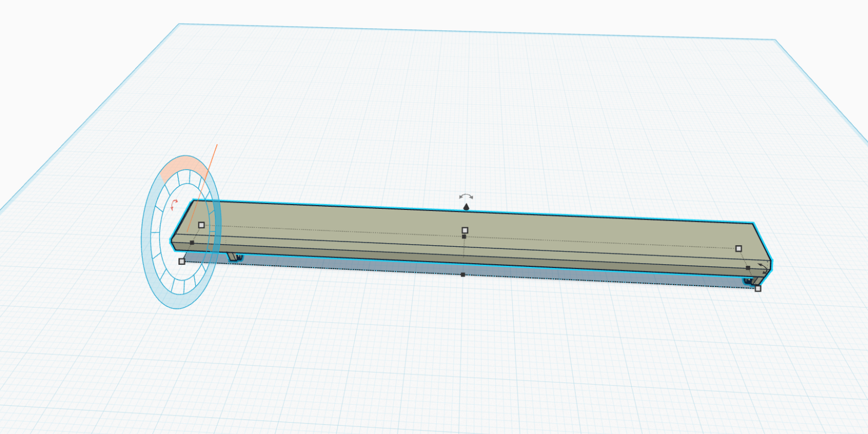Click the black midpoint handle just below the center white handle
This screenshot has height=434, width=868.
464,237
